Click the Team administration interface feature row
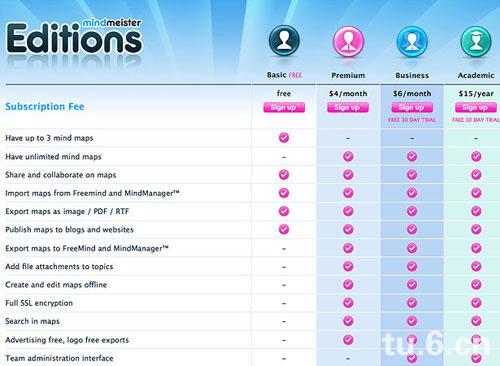Viewport: 500px width, 366px height. click(x=250, y=358)
